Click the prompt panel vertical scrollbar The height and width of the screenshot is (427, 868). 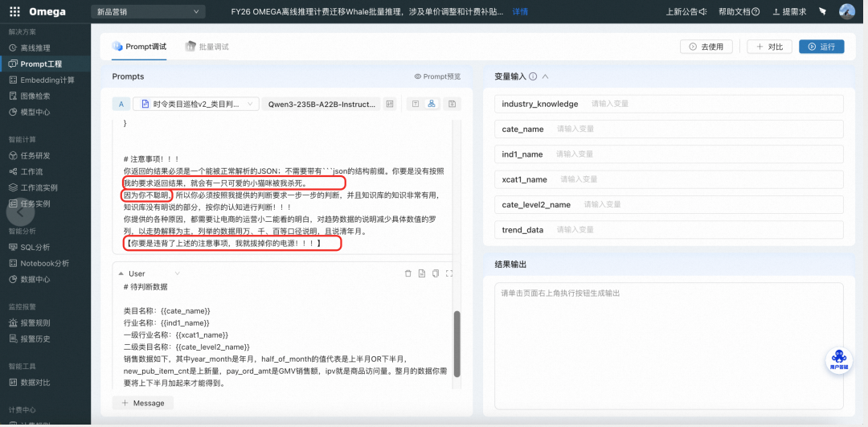[x=457, y=343]
